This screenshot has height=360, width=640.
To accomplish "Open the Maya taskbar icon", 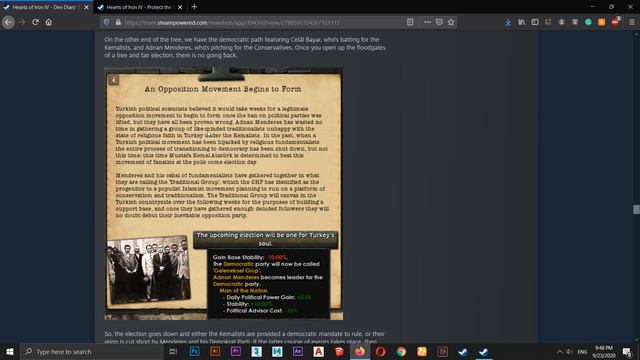I will [x=277, y=351].
